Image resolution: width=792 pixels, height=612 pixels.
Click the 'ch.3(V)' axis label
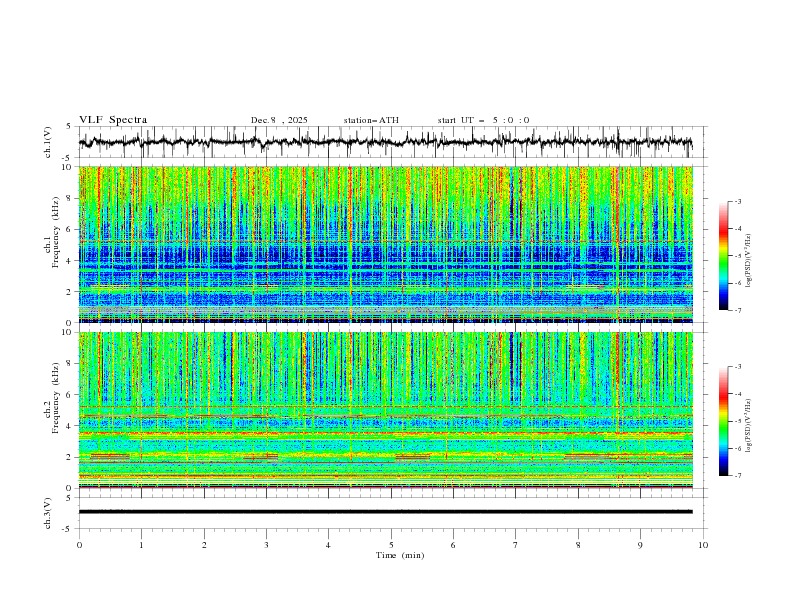tap(48, 513)
